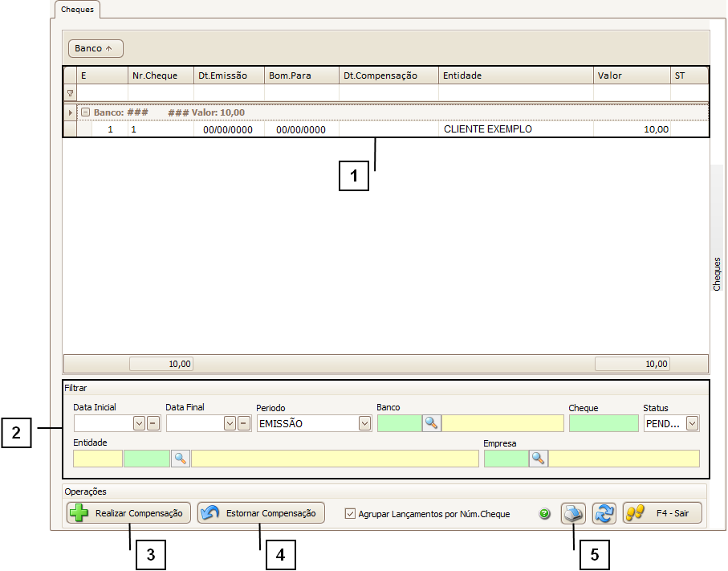Open Data Inicial date picker dropdown
Screen dimensions: 728x571
coord(139,423)
